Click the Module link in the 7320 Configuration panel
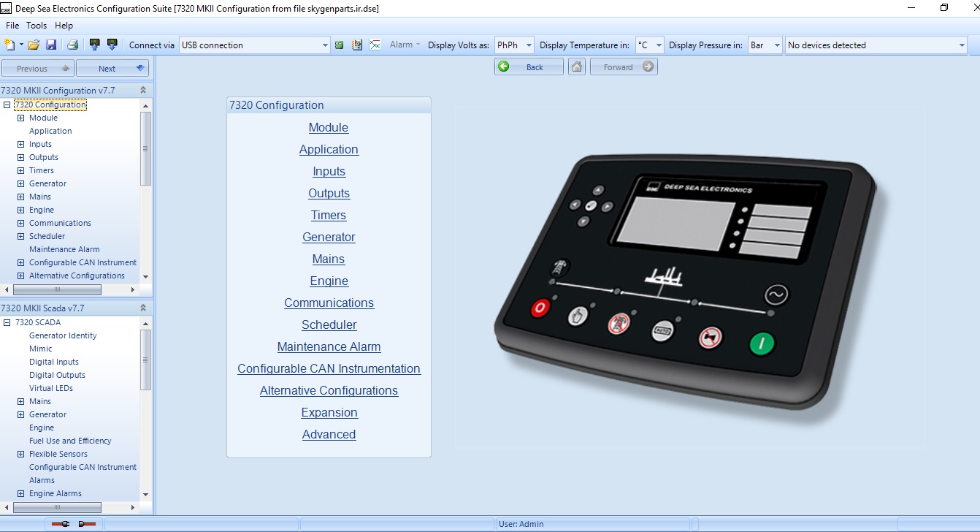This screenshot has width=980, height=532. (329, 127)
